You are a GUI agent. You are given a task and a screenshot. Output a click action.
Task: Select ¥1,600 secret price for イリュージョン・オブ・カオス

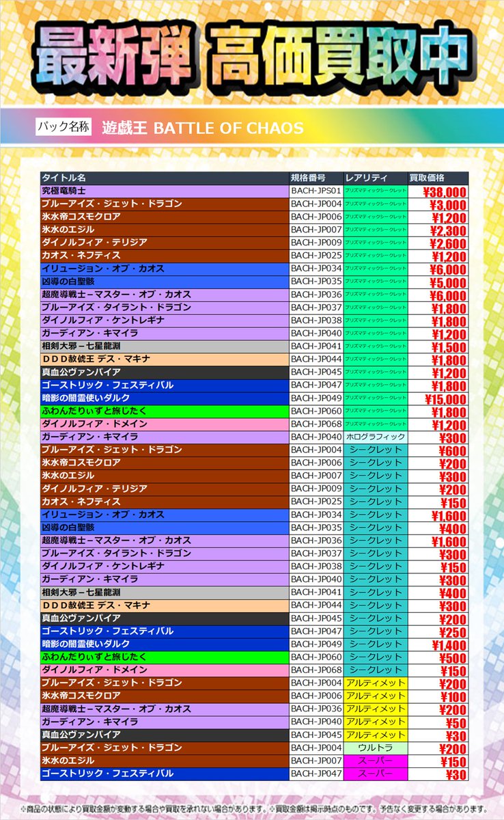(x=438, y=515)
